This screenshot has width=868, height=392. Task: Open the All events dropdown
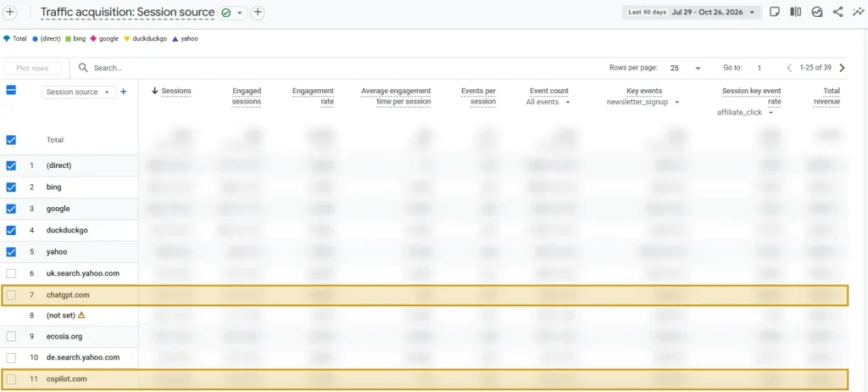click(548, 102)
